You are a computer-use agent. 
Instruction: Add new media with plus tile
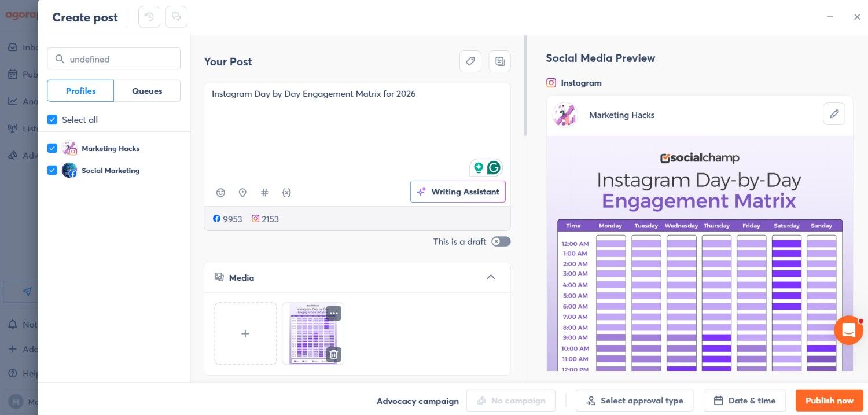click(245, 334)
